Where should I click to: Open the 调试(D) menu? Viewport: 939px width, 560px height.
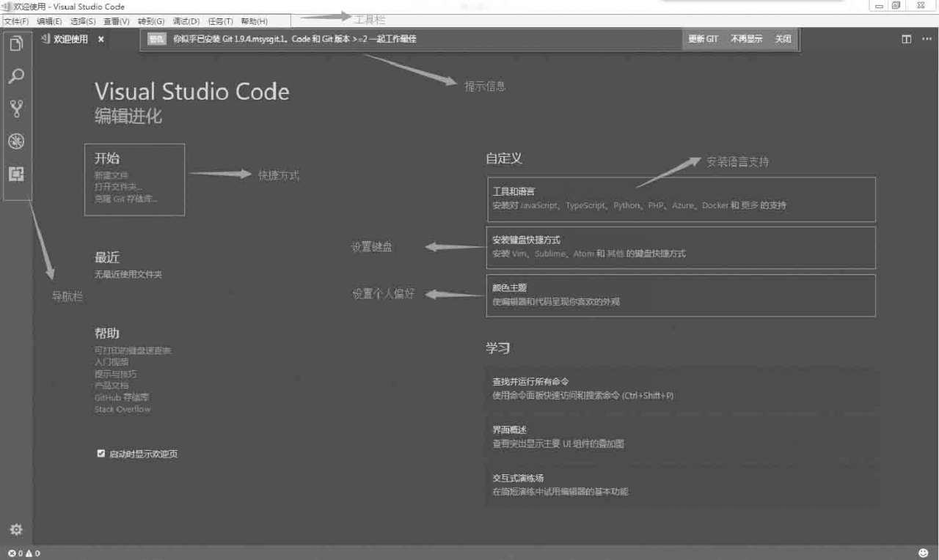click(x=186, y=21)
